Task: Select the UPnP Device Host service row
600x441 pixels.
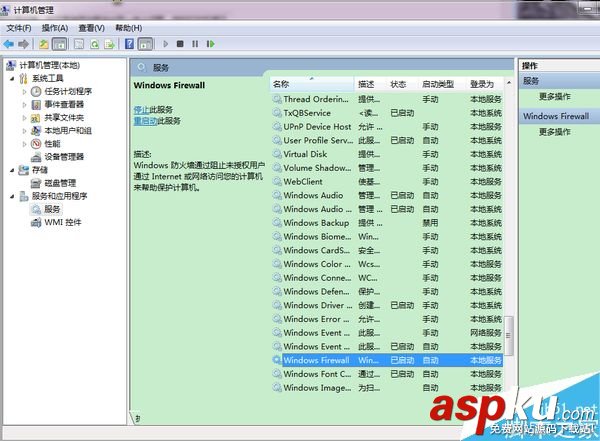Action: [387, 127]
